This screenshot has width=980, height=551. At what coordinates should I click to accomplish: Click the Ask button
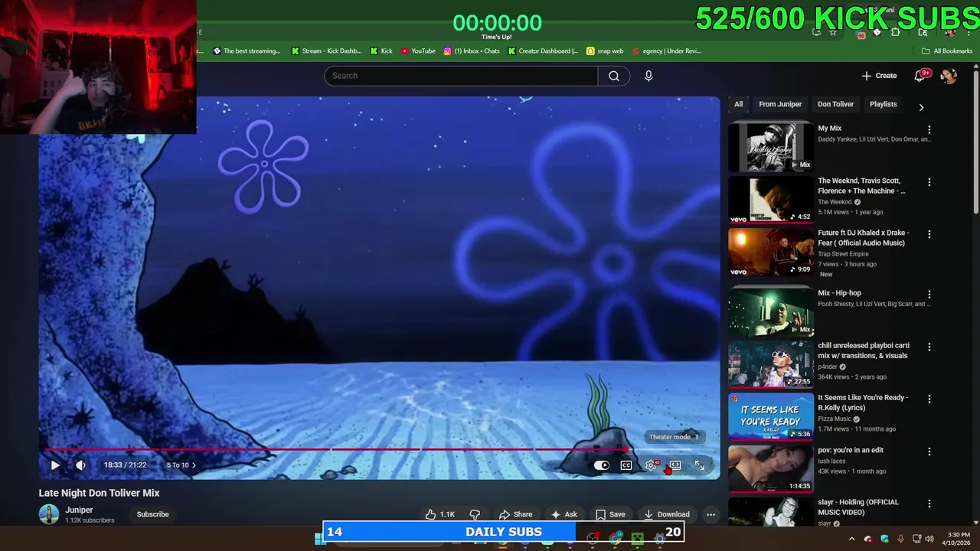coord(563,514)
